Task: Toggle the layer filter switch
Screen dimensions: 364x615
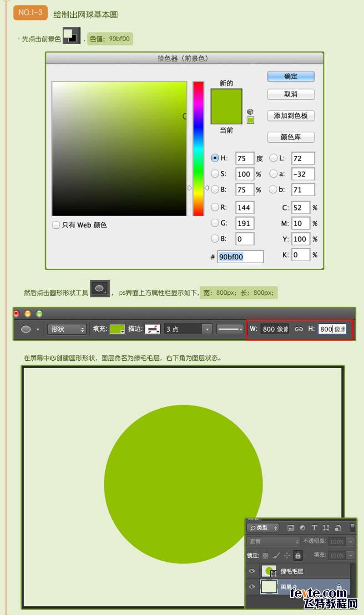Action: click(x=353, y=528)
